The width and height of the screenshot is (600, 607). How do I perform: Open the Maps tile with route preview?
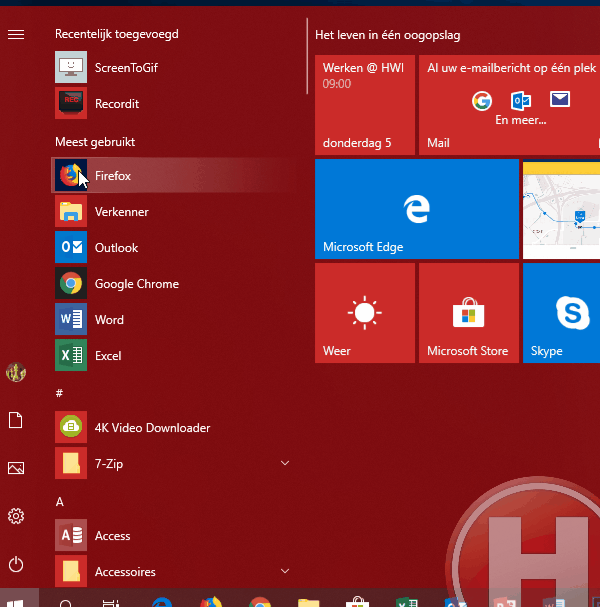(561, 209)
